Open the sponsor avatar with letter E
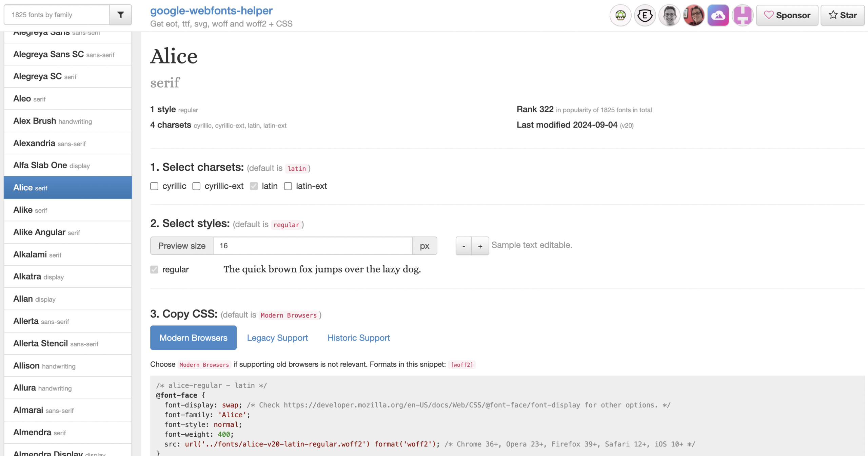This screenshot has width=868, height=456. point(645,15)
